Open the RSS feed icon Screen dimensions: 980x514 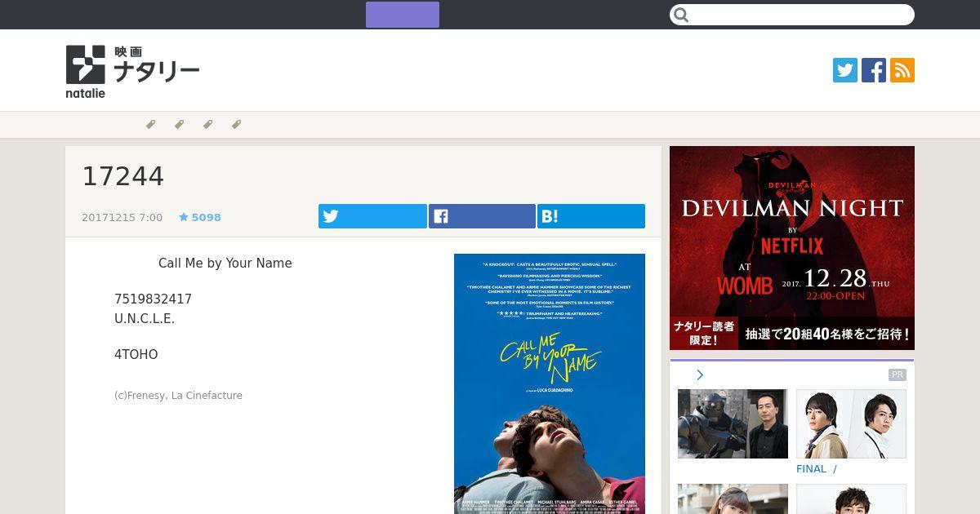point(902,70)
